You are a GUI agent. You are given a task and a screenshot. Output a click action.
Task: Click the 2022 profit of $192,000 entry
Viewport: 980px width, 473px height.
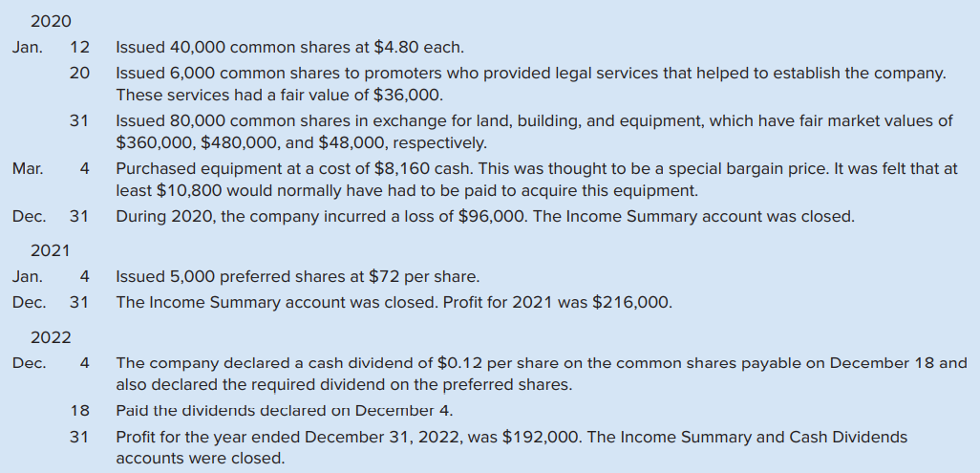pos(512,437)
